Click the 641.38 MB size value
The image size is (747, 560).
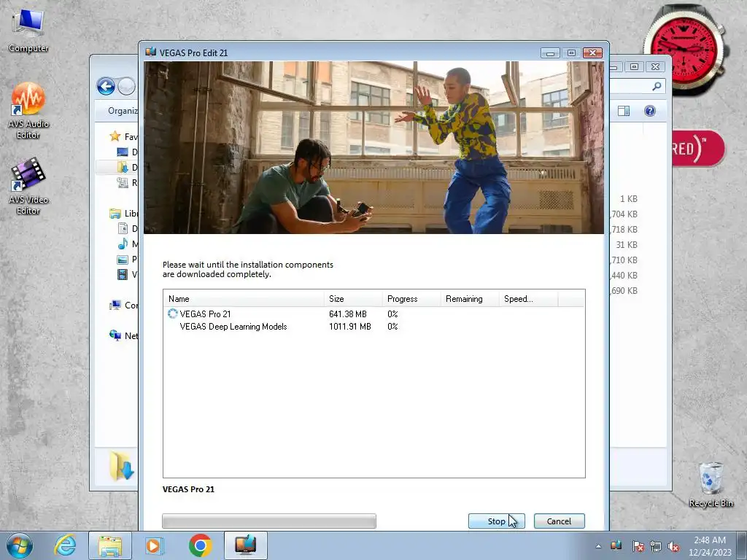pyautogui.click(x=348, y=314)
